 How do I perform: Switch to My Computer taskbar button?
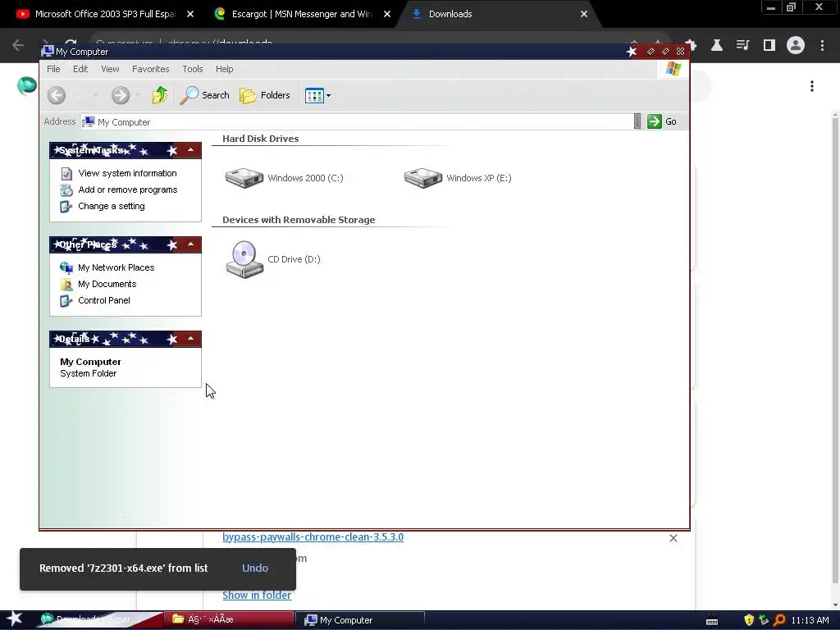[360, 620]
